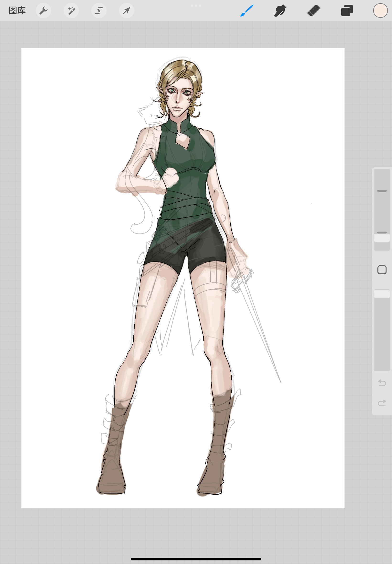
Task: Select the Paint brush tool
Action: pos(247,11)
